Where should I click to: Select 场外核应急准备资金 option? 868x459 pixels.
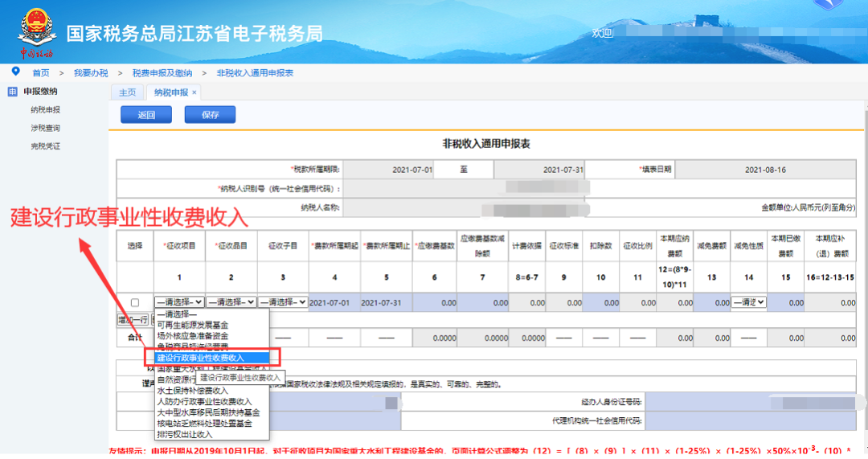(212, 336)
